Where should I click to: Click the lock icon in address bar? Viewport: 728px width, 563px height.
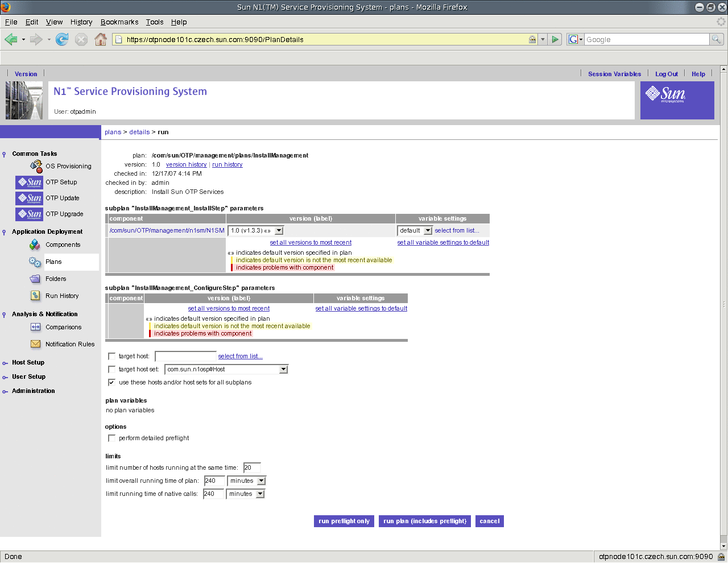coord(532,39)
